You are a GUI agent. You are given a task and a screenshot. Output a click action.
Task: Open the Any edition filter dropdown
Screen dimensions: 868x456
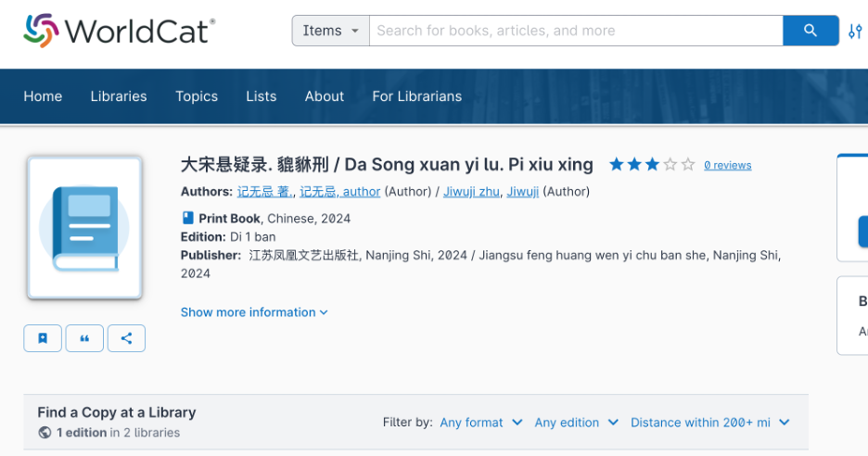tap(576, 423)
